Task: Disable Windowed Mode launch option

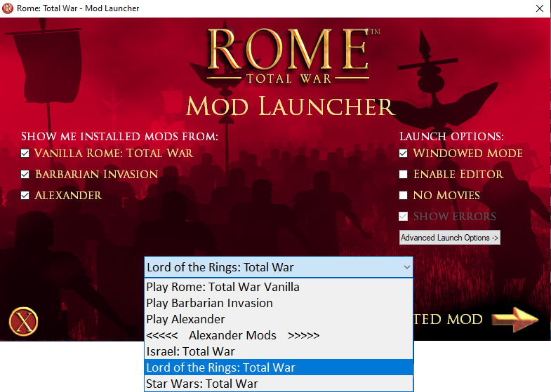Action: click(404, 154)
